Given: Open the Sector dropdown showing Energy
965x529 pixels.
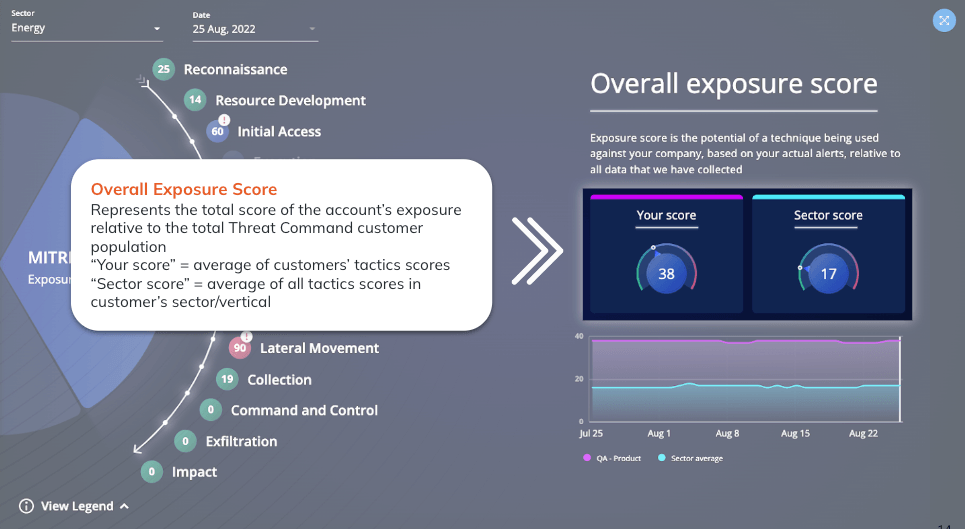Looking at the screenshot, I should (x=86, y=29).
